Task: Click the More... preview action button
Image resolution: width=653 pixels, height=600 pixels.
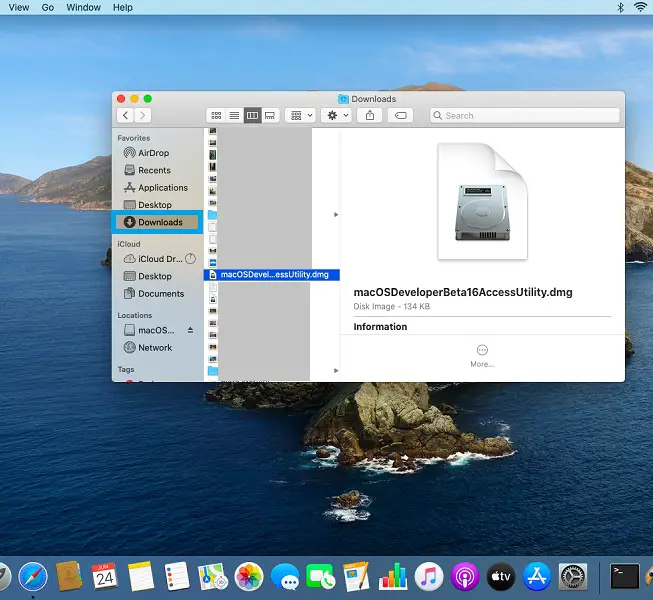Action: coord(482,356)
